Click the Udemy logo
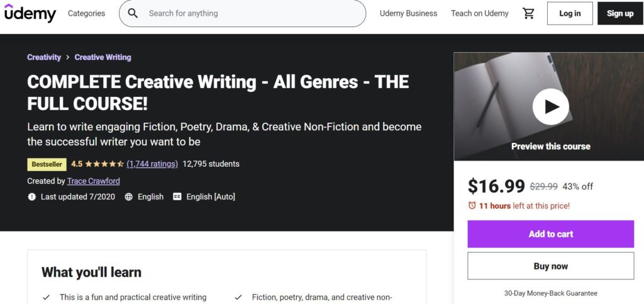This screenshot has width=644, height=304. (30, 13)
